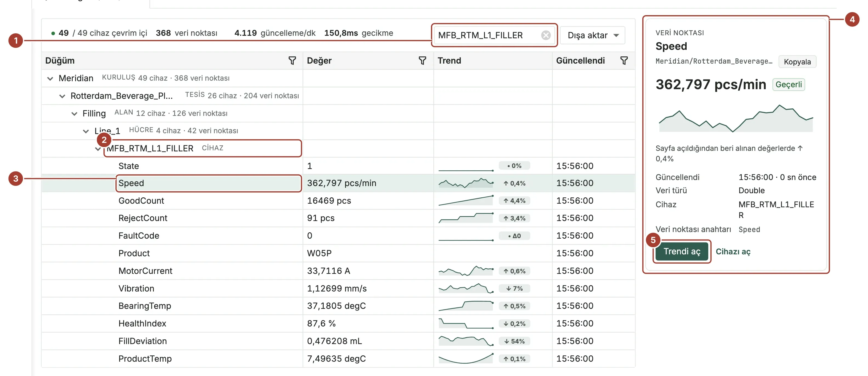This screenshot has width=868, height=376.
Task: Click the W05P product value
Action: tap(319, 253)
